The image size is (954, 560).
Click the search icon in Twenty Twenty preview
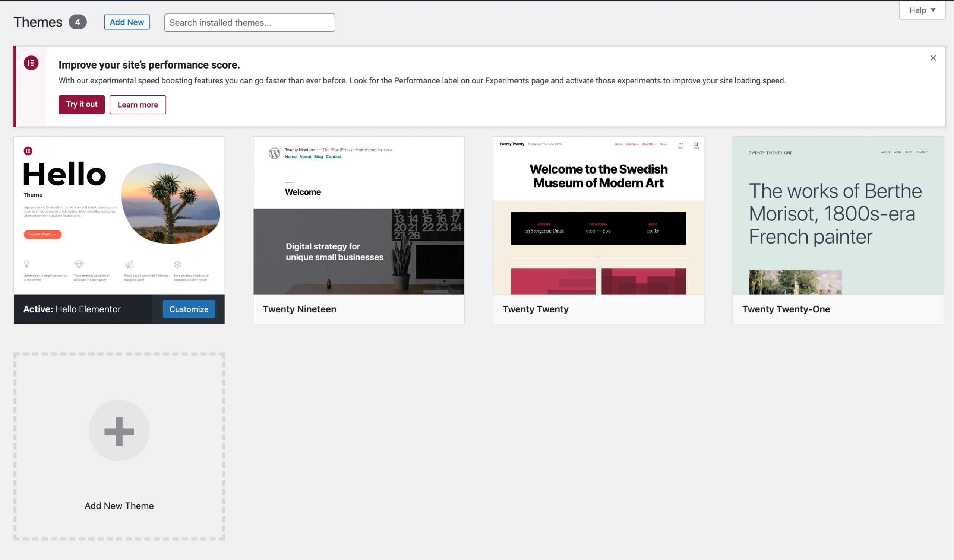pyautogui.click(x=696, y=144)
